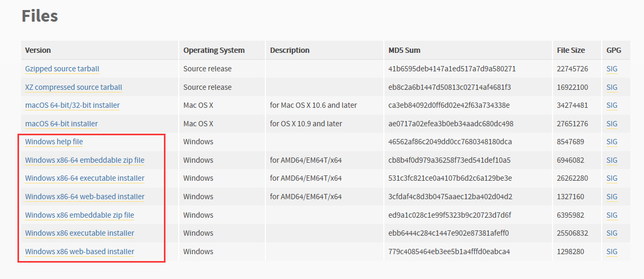Click SIG for macOS 64-bit installer row

612,124
